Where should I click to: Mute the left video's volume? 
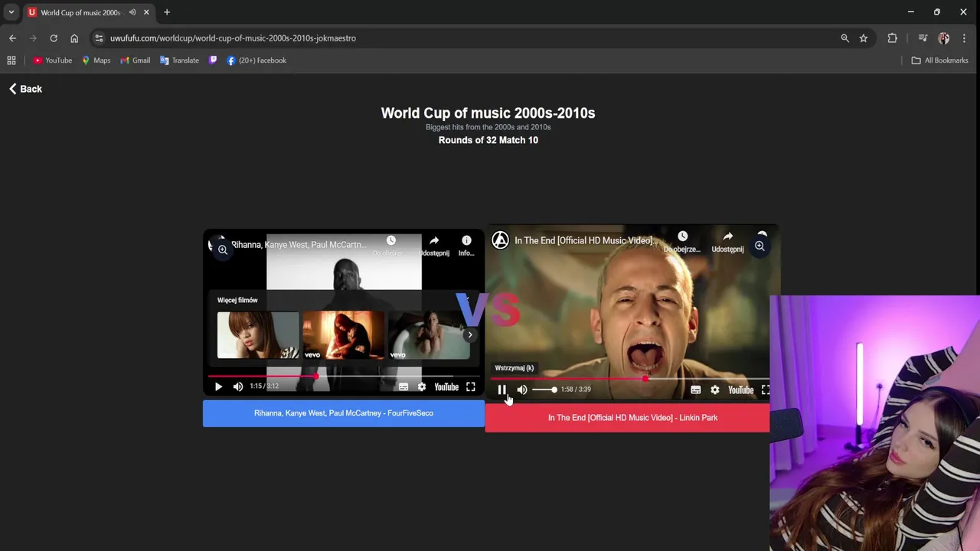238,386
